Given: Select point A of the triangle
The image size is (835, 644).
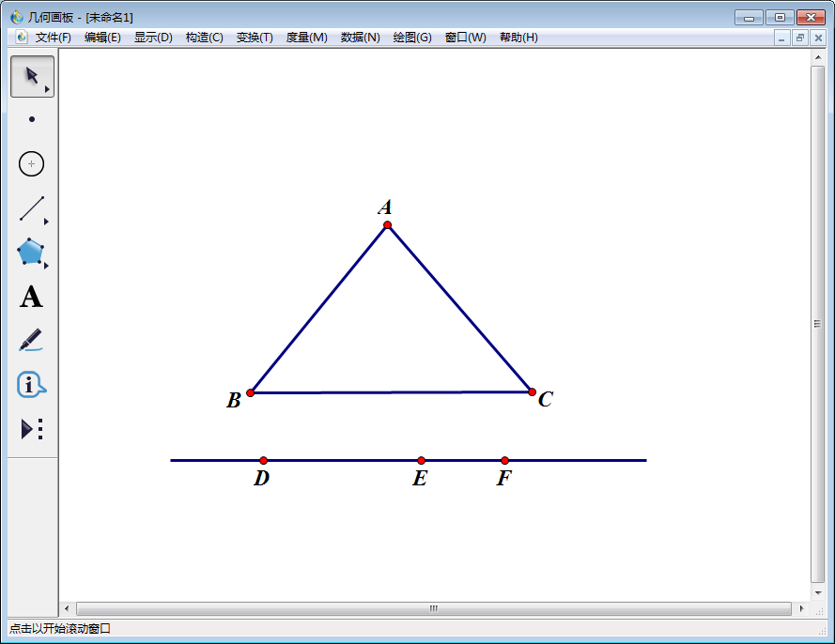Looking at the screenshot, I should [387, 225].
